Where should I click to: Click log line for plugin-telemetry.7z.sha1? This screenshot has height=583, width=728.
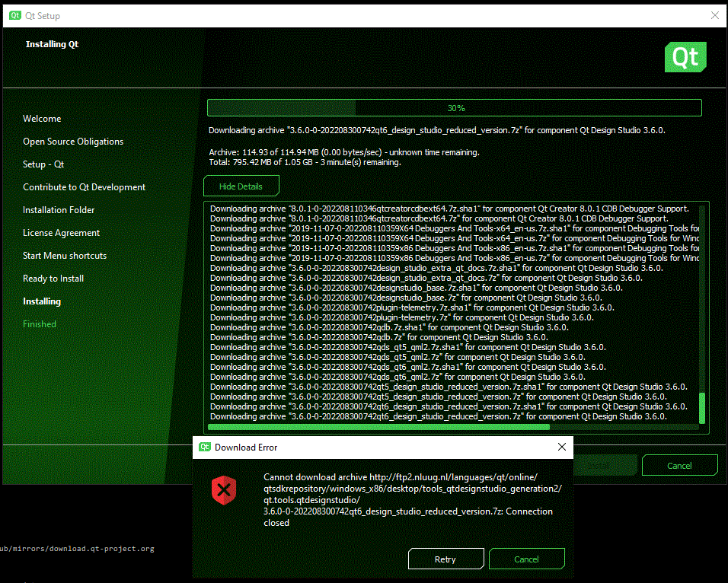tap(412, 307)
